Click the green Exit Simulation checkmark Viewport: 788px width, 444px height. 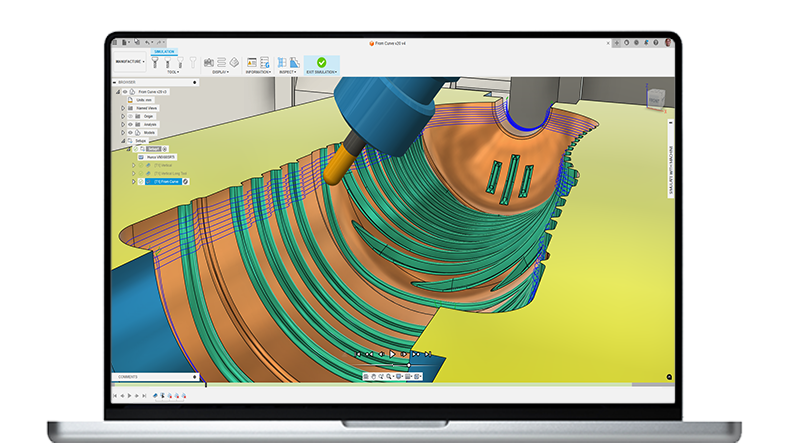tap(321, 62)
